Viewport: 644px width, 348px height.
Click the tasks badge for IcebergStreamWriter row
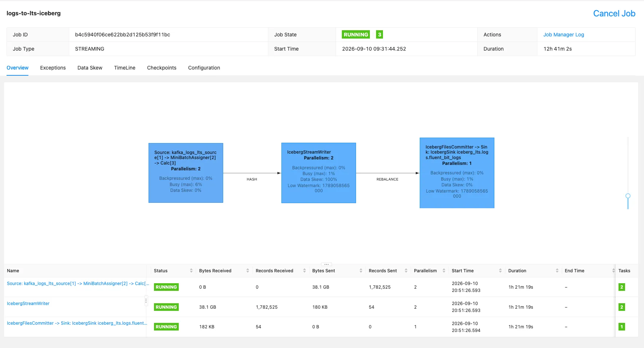pos(621,307)
